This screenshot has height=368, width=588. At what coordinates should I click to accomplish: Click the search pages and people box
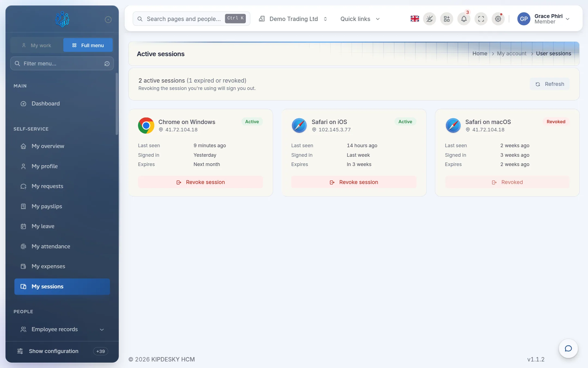tap(191, 19)
